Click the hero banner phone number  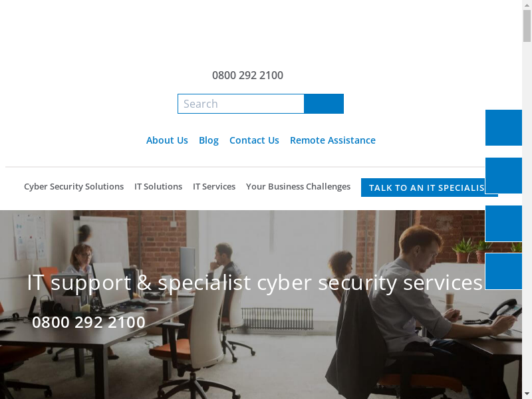pyautogui.click(x=88, y=322)
